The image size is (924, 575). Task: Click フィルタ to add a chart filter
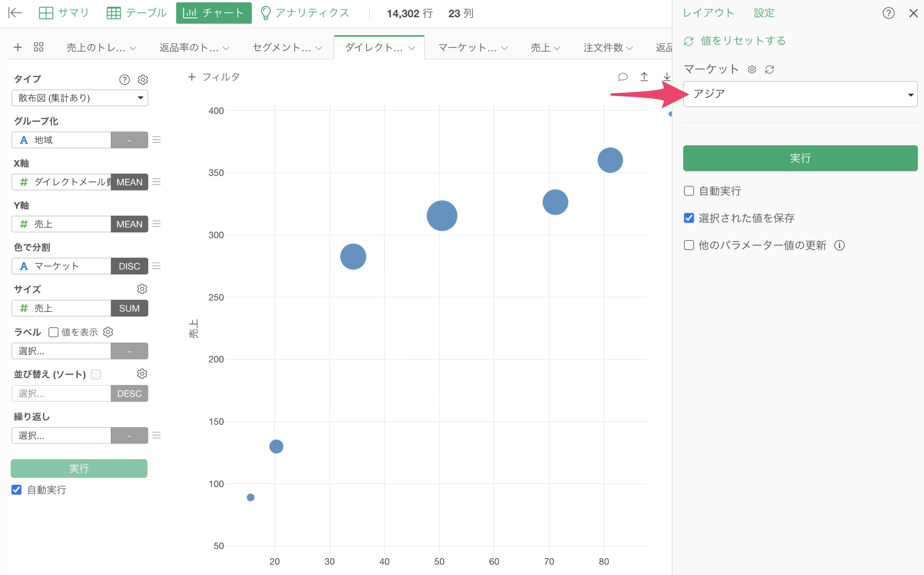(214, 76)
